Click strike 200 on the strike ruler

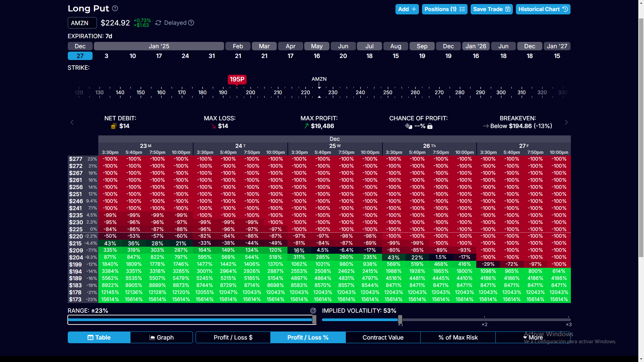(251, 93)
